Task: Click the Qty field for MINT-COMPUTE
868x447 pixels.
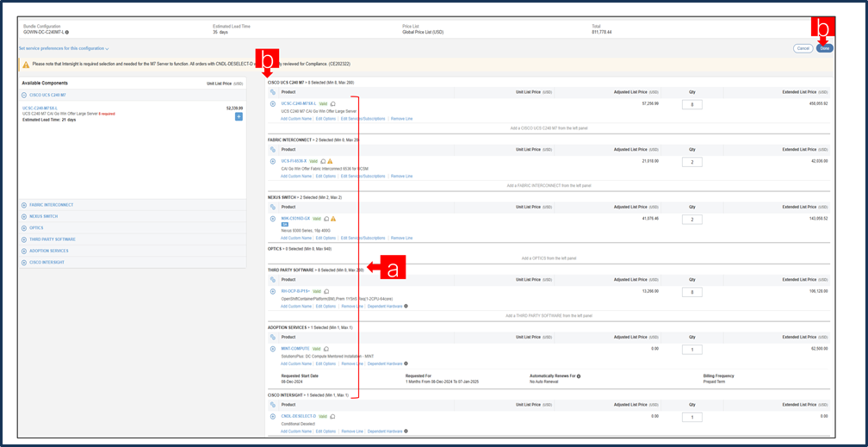Action: tap(692, 350)
